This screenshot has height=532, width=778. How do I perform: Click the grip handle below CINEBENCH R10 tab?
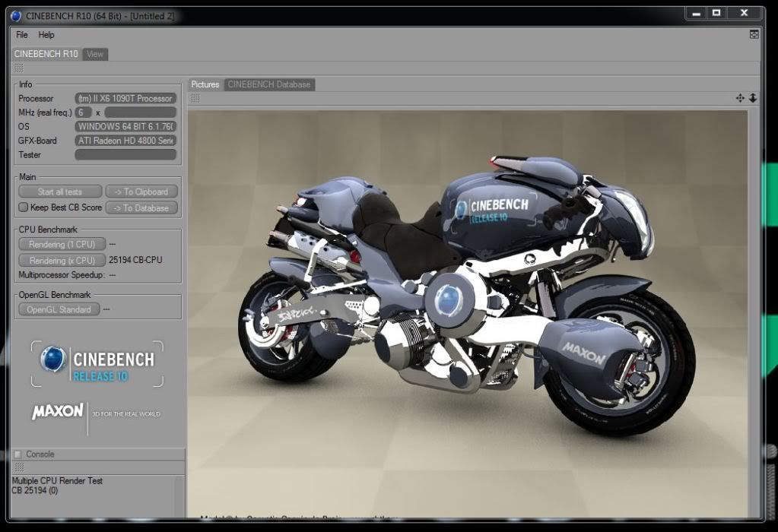click(19, 68)
